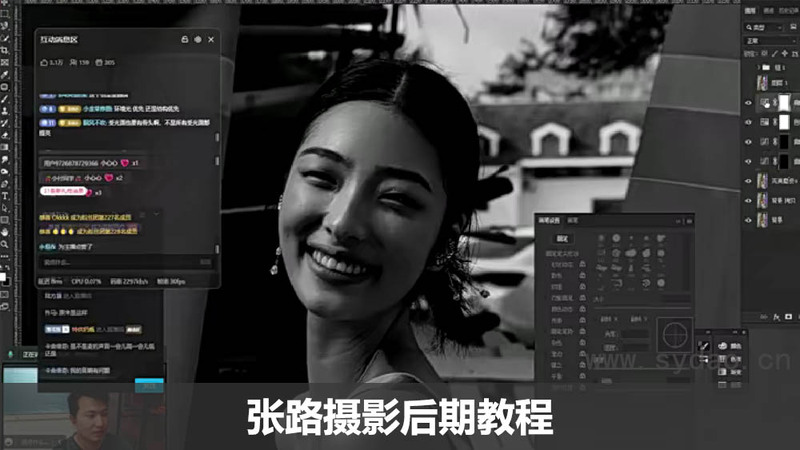Switch to the 通道 channels tab
This screenshot has width=800, height=450.
coord(769,11)
